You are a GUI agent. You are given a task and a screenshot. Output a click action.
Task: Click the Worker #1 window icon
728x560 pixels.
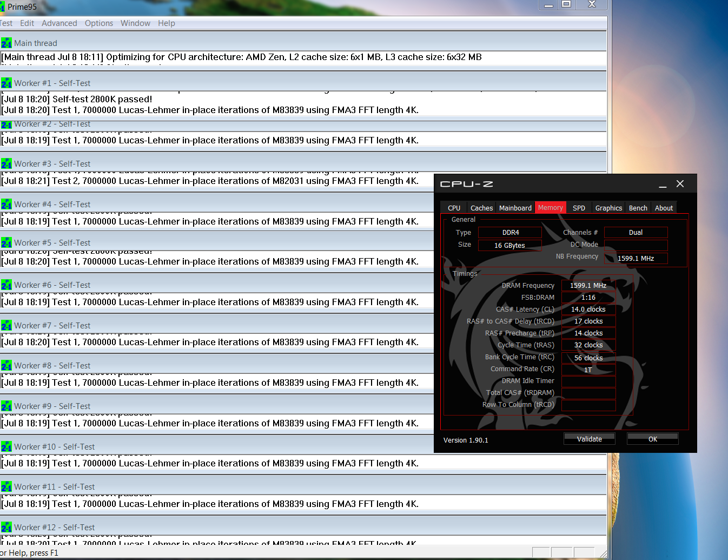(x=6, y=83)
